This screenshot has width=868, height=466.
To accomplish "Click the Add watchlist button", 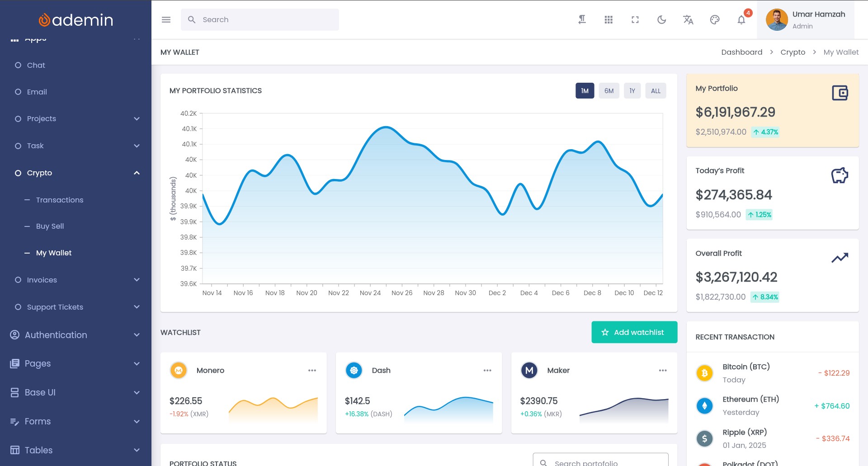I will (634, 332).
